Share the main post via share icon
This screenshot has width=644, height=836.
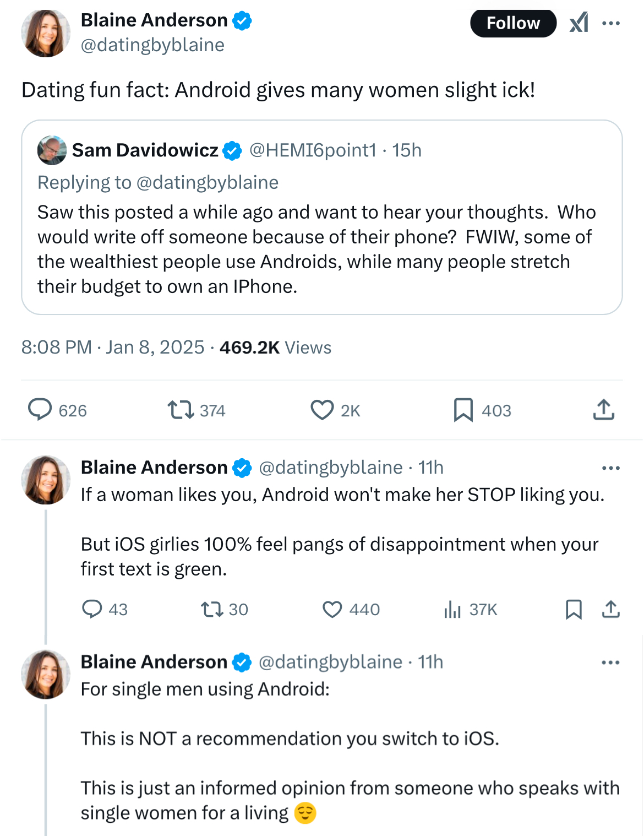[x=603, y=410]
